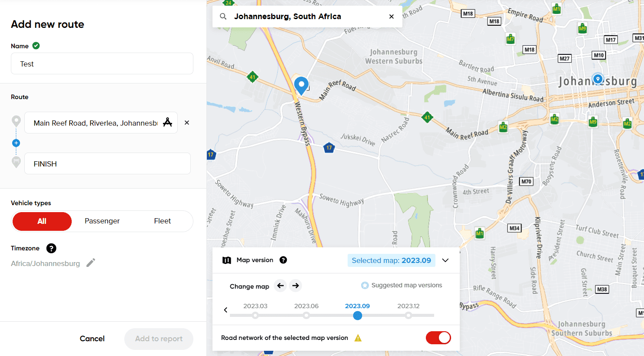Click the FINISH destination input field
Viewport: 644px width, 356px height.
107,164
